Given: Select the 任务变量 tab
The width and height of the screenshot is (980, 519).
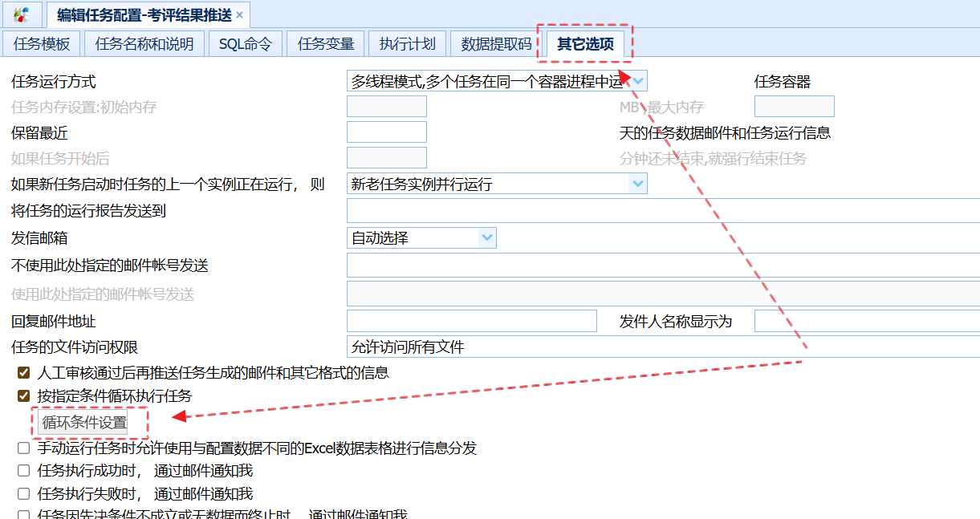Looking at the screenshot, I should pyautogui.click(x=326, y=44).
